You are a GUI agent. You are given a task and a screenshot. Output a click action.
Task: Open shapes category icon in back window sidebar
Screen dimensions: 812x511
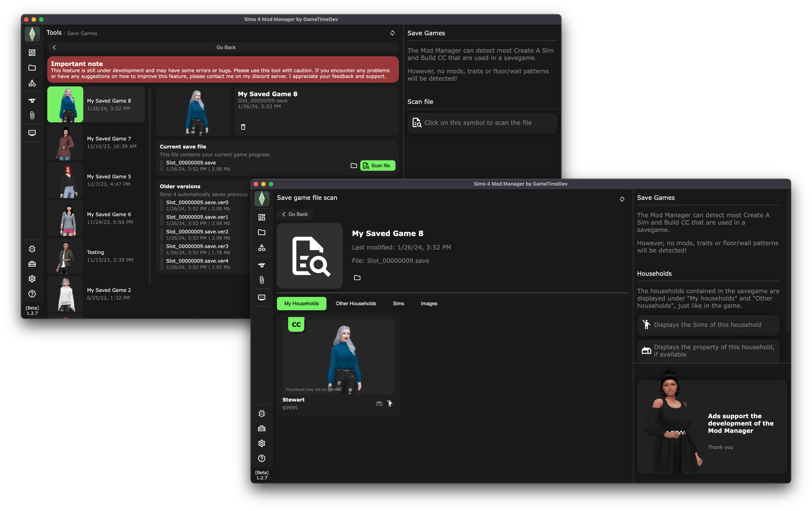pos(32,83)
